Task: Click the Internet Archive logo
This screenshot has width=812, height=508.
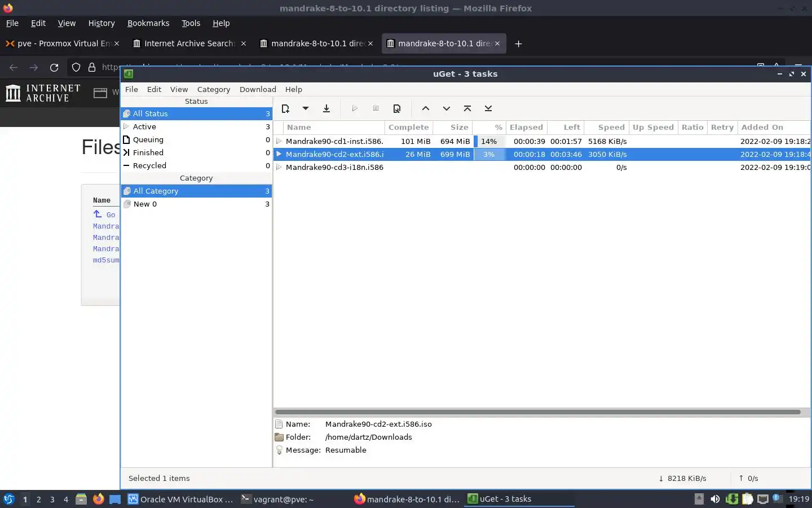Action: pos(43,93)
